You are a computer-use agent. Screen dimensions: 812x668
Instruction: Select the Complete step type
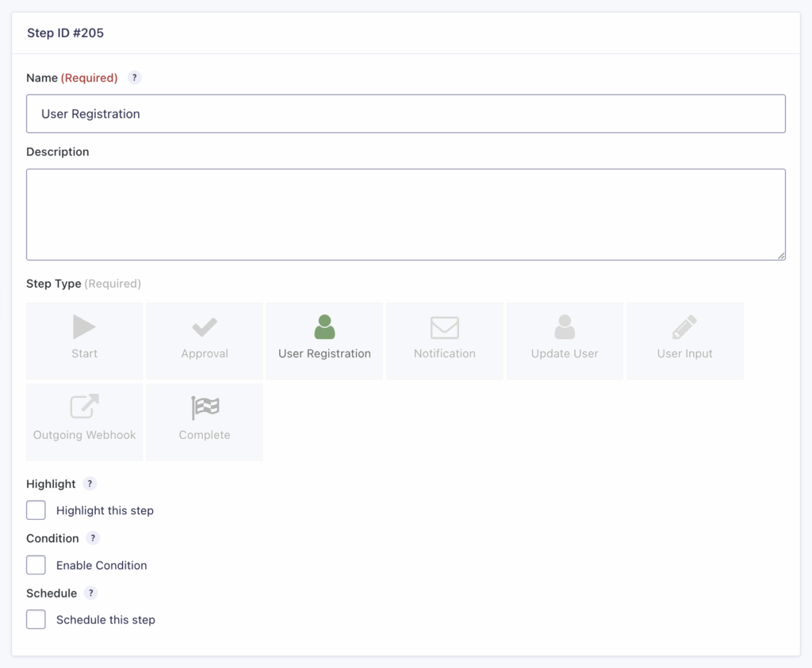coord(204,422)
